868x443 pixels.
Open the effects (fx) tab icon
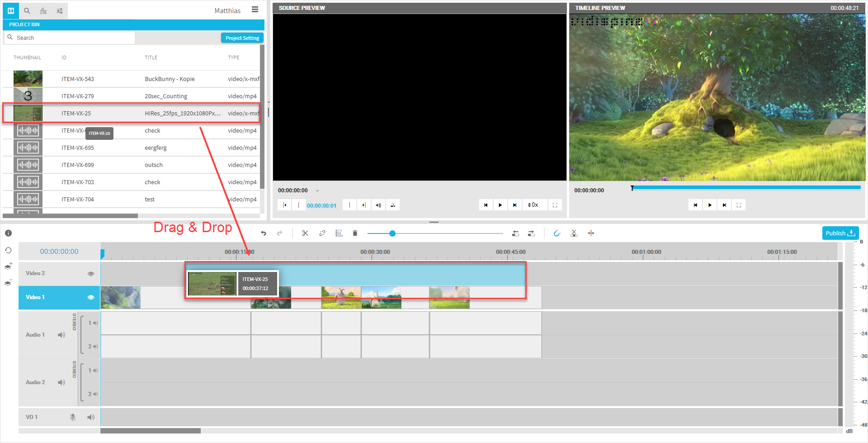43,11
